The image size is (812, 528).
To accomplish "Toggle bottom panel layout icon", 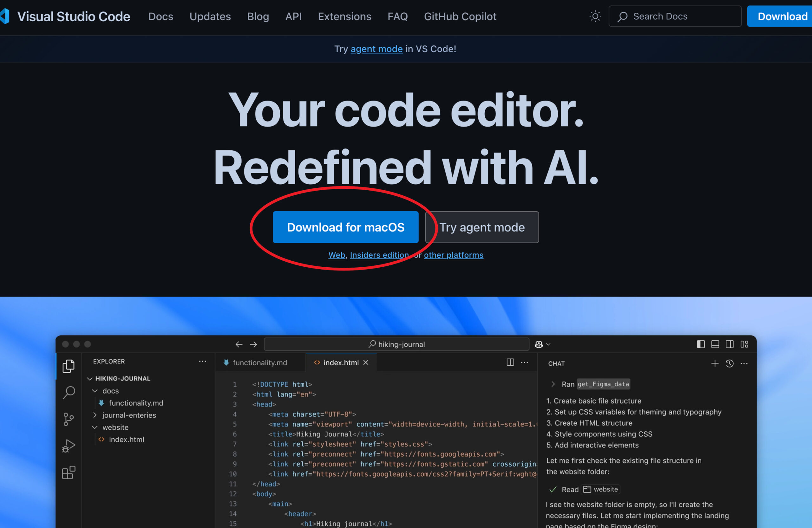I will tap(715, 344).
